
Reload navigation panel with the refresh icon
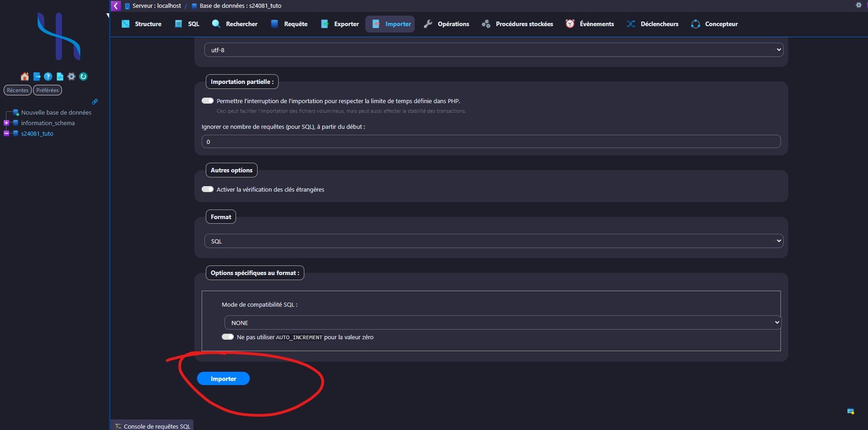tap(83, 77)
